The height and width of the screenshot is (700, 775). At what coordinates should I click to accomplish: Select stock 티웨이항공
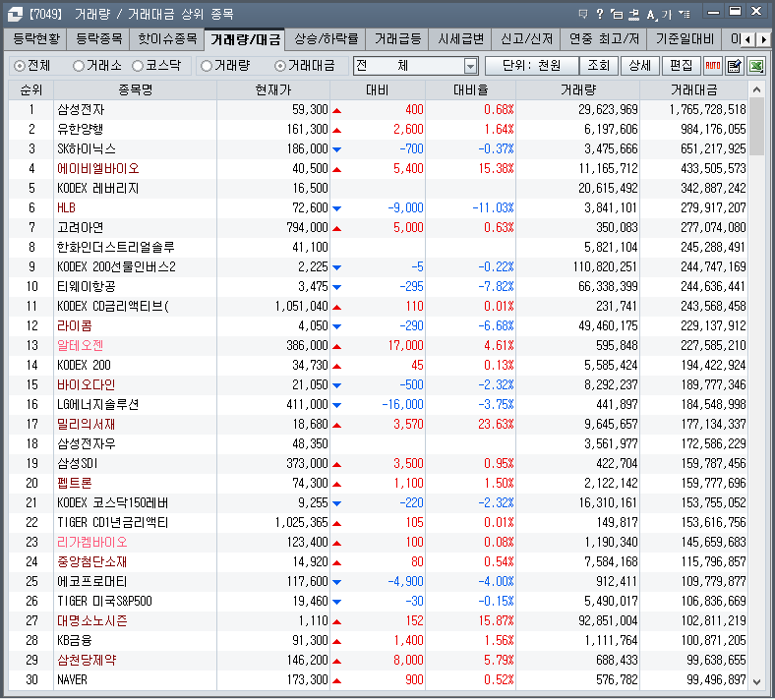click(x=87, y=287)
